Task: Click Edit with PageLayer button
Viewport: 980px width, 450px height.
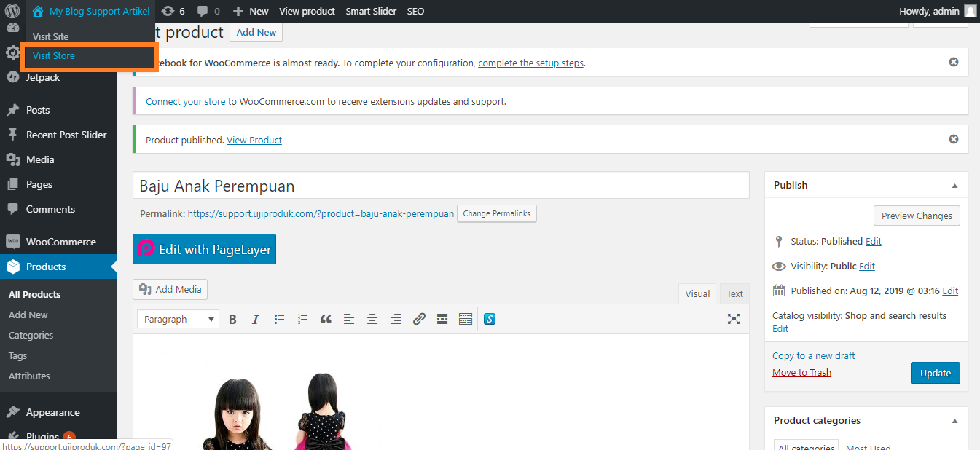Action: [205, 249]
